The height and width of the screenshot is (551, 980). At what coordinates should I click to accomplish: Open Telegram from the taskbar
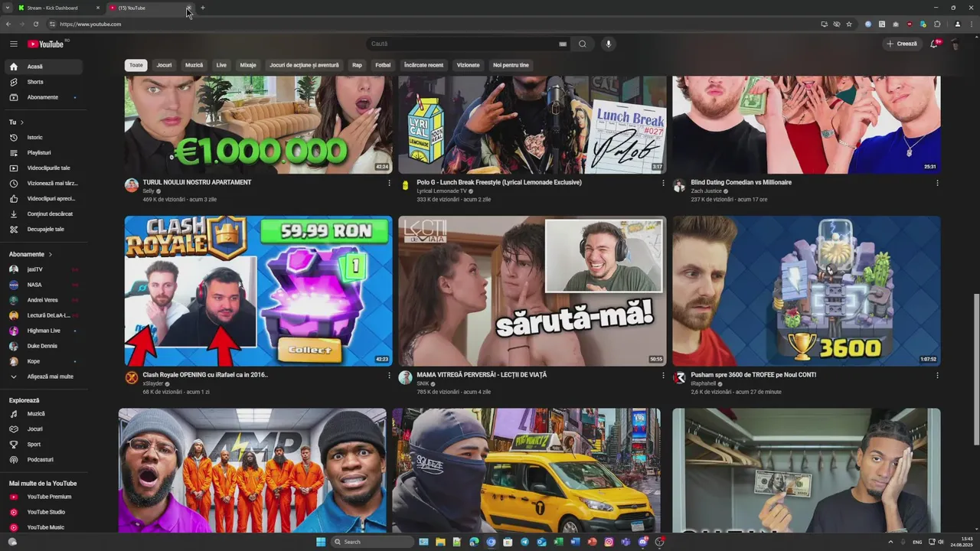[524, 542]
